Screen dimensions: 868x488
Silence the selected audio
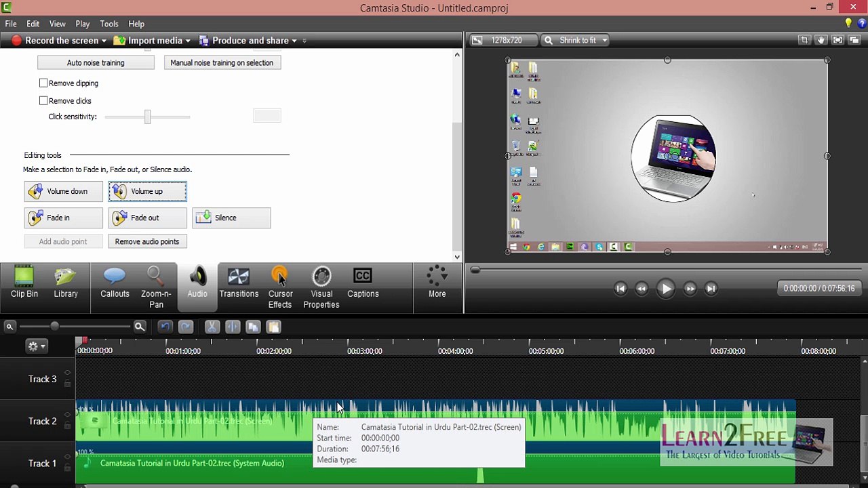[x=231, y=218]
